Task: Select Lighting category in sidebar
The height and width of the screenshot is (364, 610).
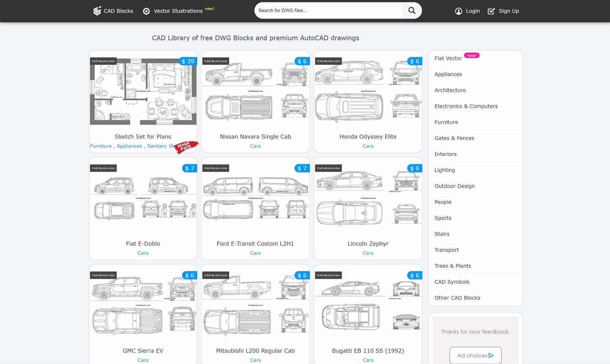Action: [444, 170]
